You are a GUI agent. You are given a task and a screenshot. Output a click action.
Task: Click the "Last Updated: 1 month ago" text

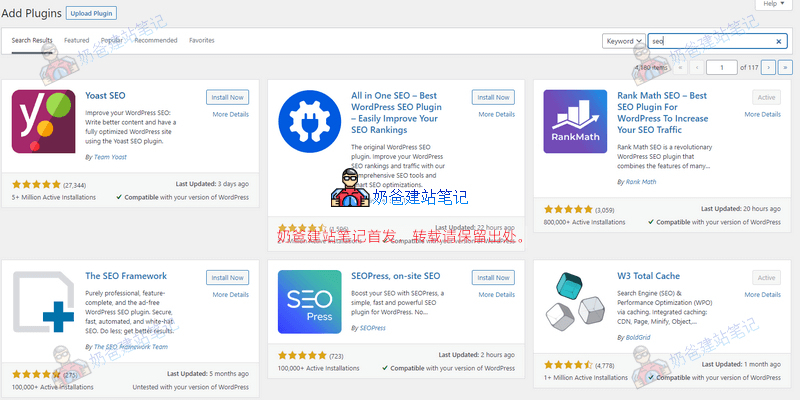click(x=741, y=364)
